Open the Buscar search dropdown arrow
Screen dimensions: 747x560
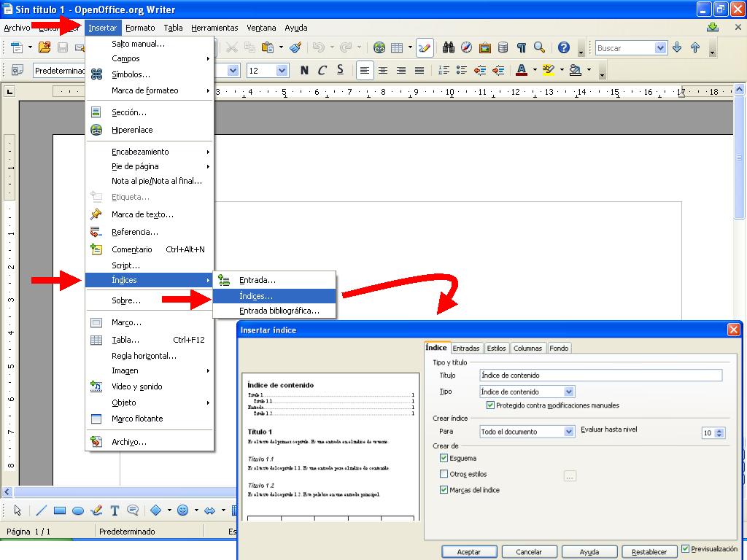[x=660, y=47]
